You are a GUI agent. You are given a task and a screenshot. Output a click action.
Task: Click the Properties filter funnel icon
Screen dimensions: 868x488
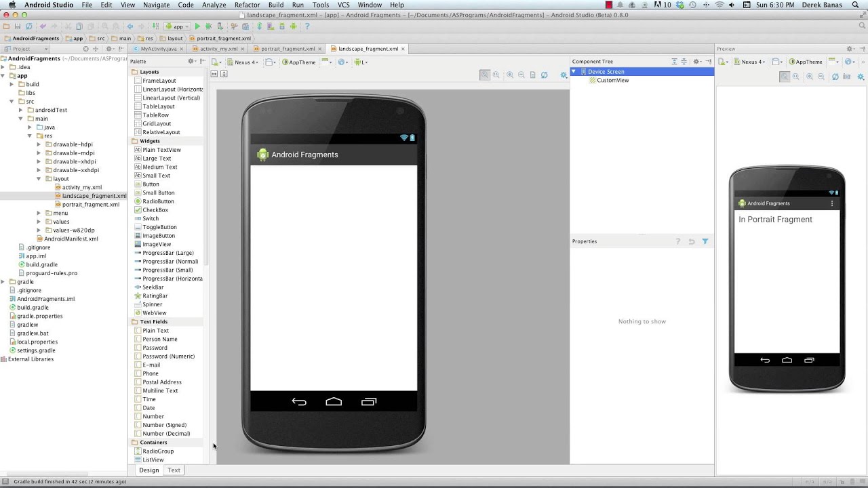[x=705, y=241]
